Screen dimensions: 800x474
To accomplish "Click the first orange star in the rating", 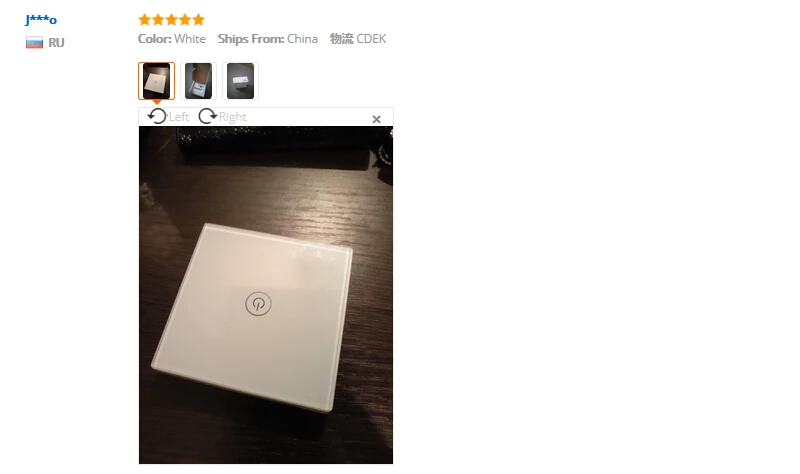I will click(144, 20).
